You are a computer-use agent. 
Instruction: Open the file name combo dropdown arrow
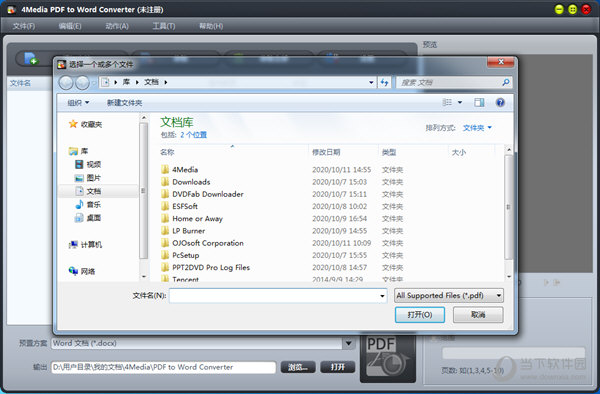click(382, 296)
